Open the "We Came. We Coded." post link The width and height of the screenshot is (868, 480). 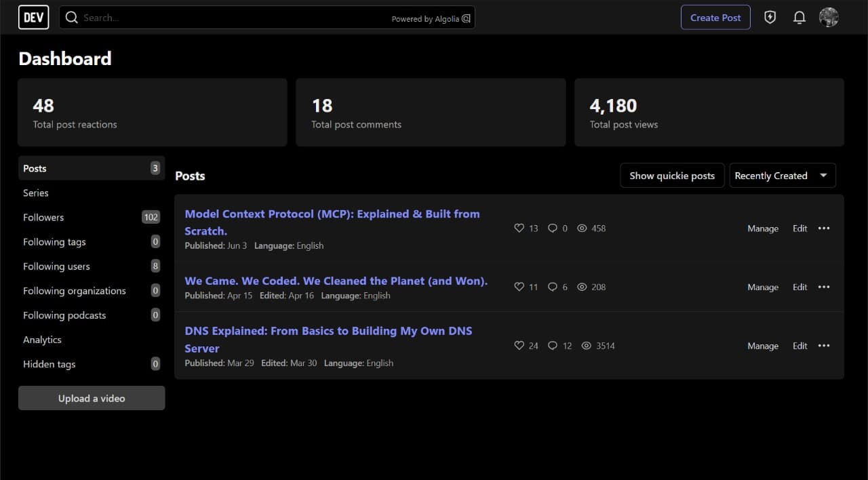[336, 281]
